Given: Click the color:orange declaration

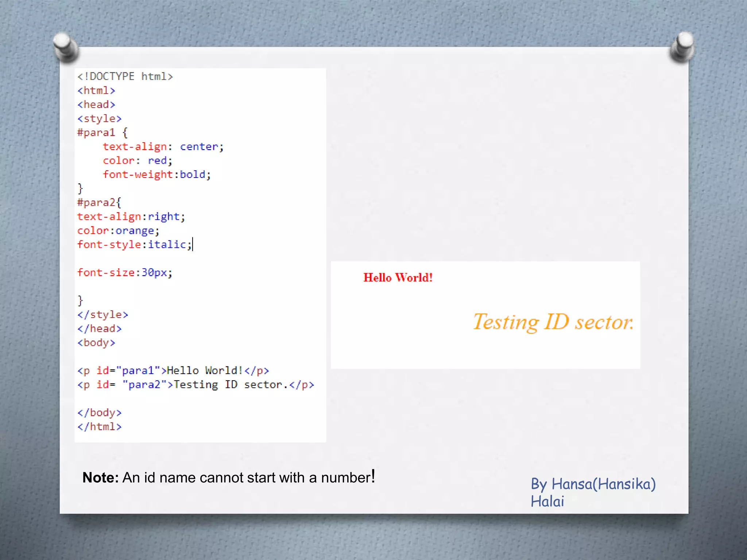Looking at the screenshot, I should (118, 231).
